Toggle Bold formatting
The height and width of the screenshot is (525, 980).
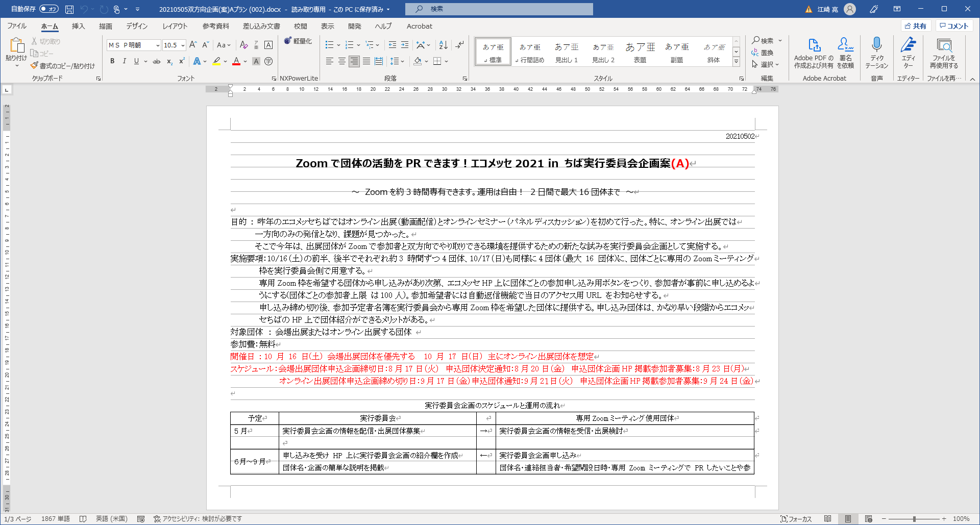click(x=112, y=61)
